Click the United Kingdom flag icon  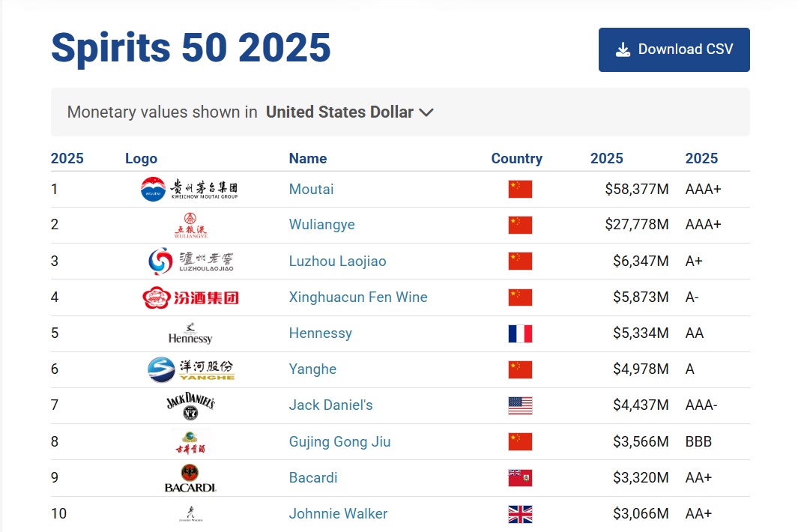pyautogui.click(x=520, y=514)
